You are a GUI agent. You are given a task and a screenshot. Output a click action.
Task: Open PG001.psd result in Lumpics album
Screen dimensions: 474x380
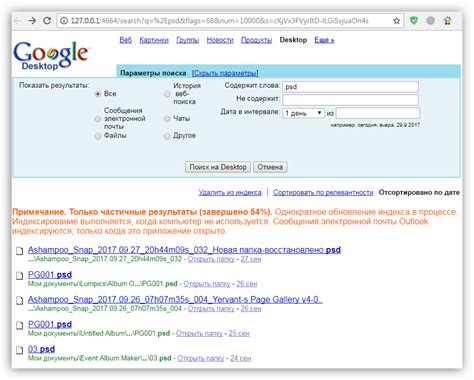pyautogui.click(x=50, y=275)
